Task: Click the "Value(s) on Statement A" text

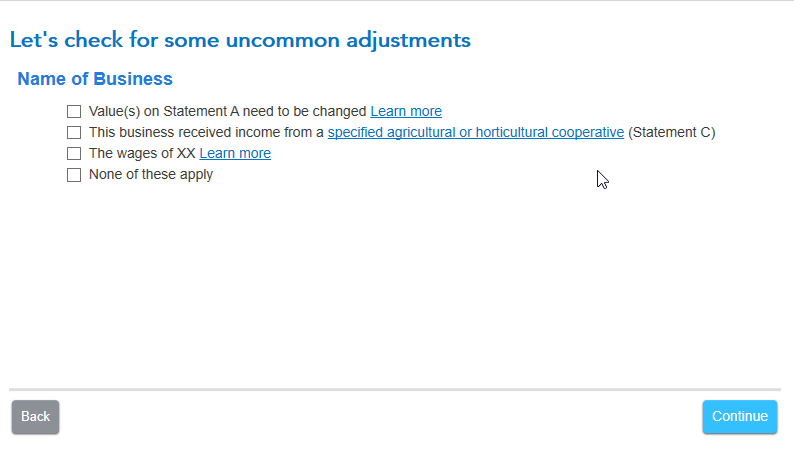Action: (158, 112)
